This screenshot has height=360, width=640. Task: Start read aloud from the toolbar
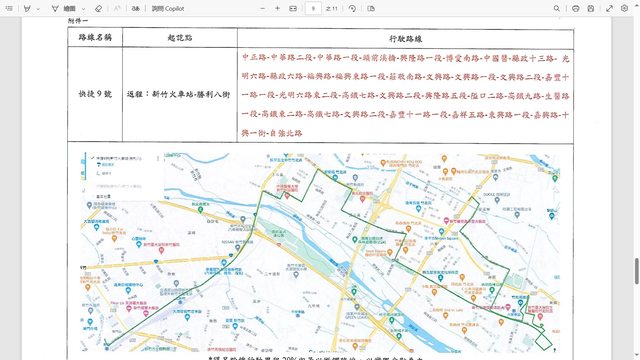tap(136, 8)
